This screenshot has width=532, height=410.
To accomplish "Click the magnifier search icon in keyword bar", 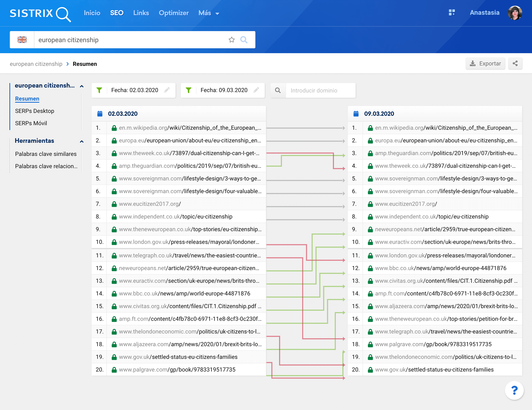I will (244, 40).
